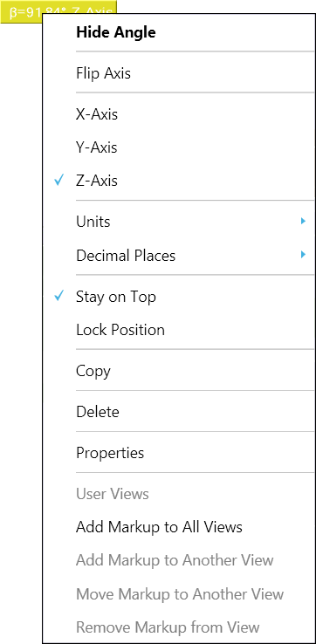The height and width of the screenshot is (644, 316).
Task: Click the blue arrow next to Units
Action: 303,222
